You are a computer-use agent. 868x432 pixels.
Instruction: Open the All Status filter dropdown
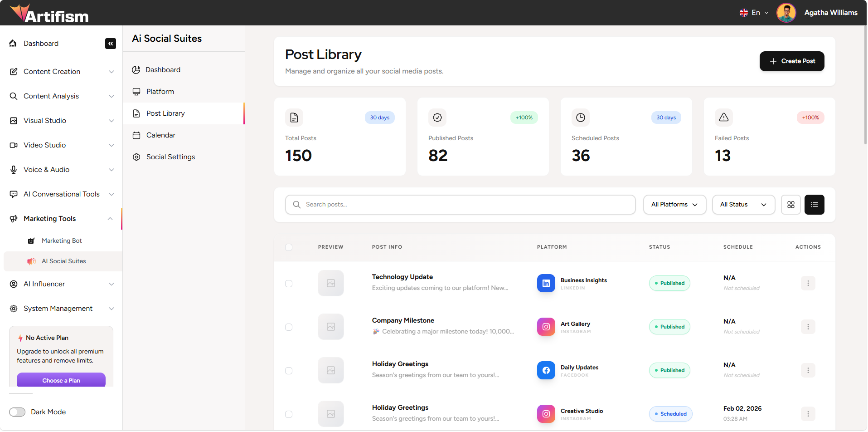click(743, 205)
